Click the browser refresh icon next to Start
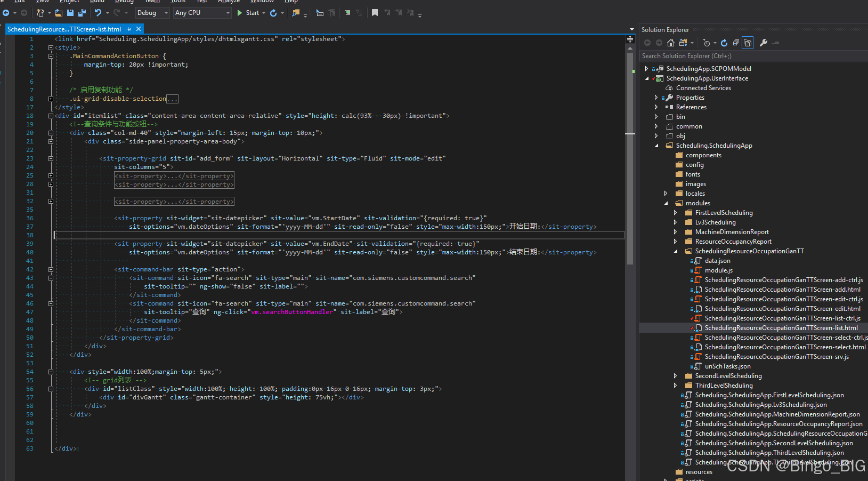This screenshot has height=481, width=868. click(x=273, y=13)
